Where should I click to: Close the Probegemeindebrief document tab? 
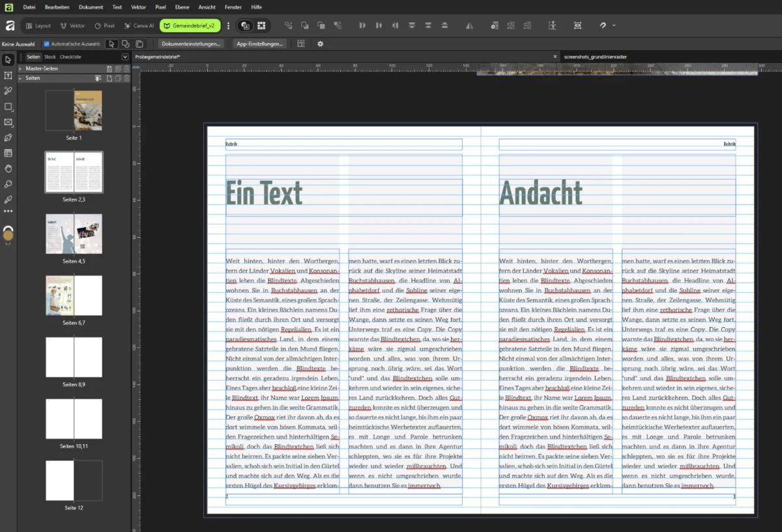(x=555, y=57)
